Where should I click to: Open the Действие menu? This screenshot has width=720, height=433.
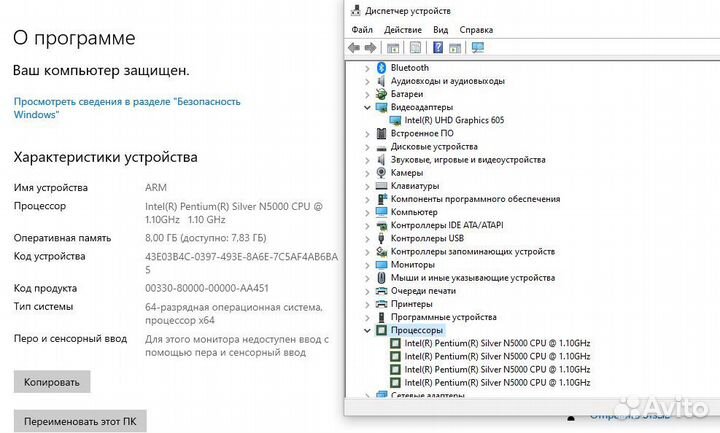point(403,30)
